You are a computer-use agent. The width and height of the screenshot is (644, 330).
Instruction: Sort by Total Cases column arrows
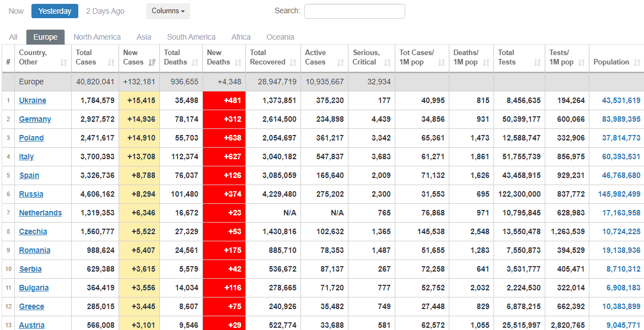pos(111,63)
